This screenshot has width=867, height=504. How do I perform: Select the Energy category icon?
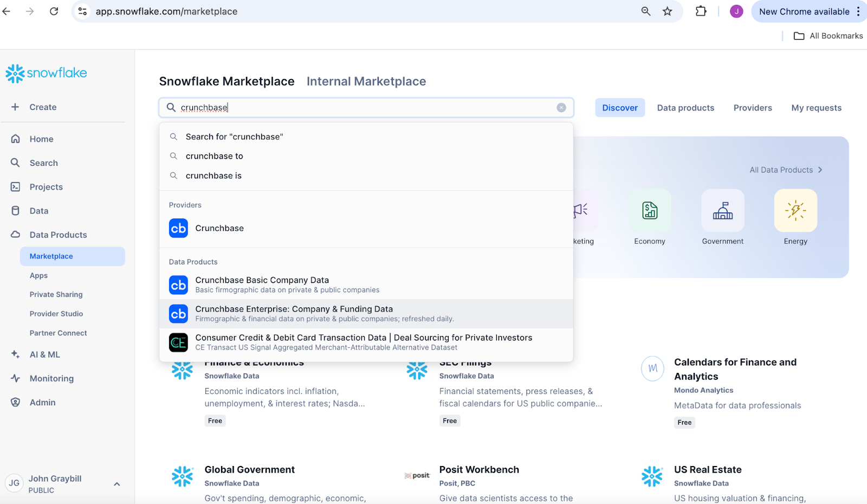click(x=795, y=210)
